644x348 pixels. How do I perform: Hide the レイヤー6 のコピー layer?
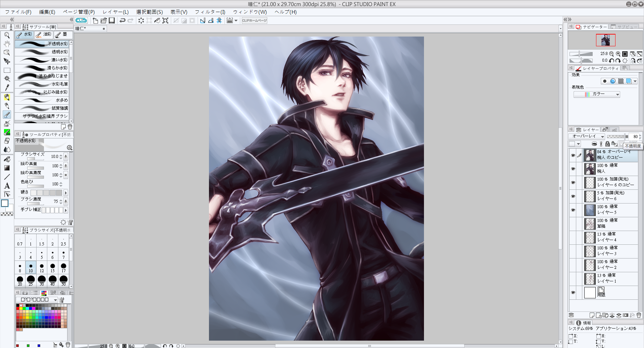(573, 182)
